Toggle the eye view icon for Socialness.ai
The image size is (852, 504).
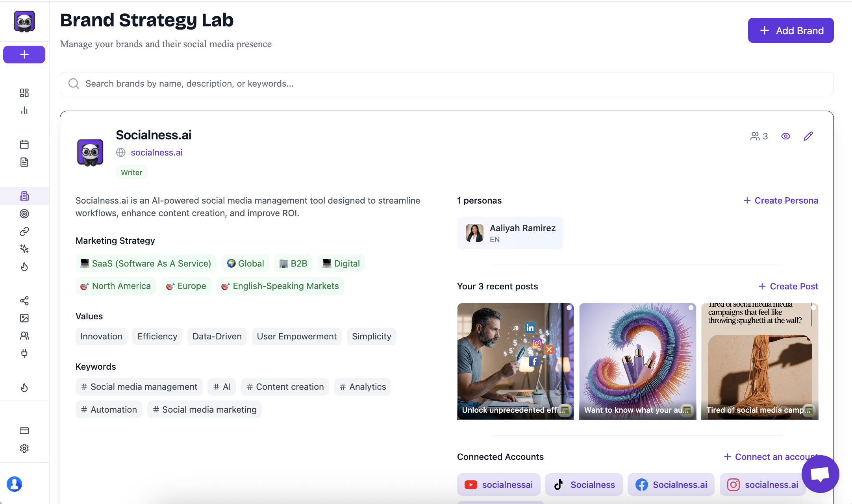785,136
